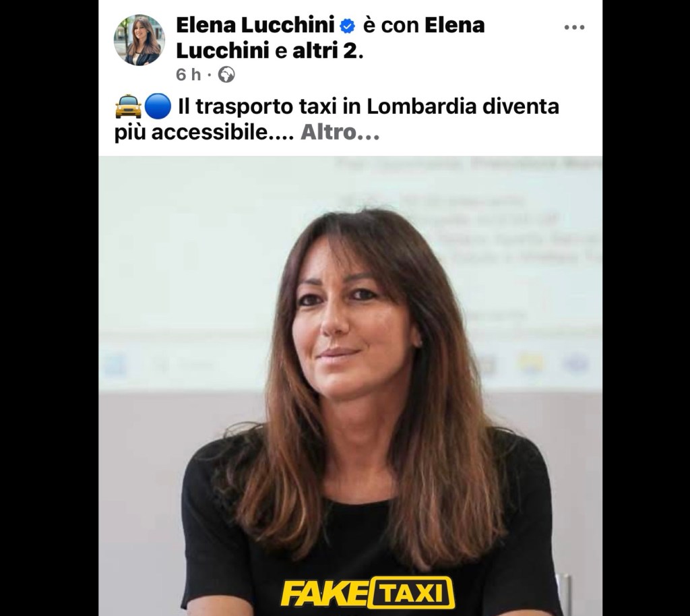Open the three-dot post options menu

(x=574, y=27)
